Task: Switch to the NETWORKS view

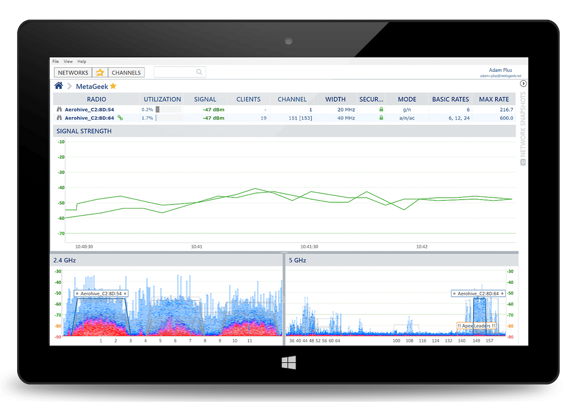Action: point(73,72)
